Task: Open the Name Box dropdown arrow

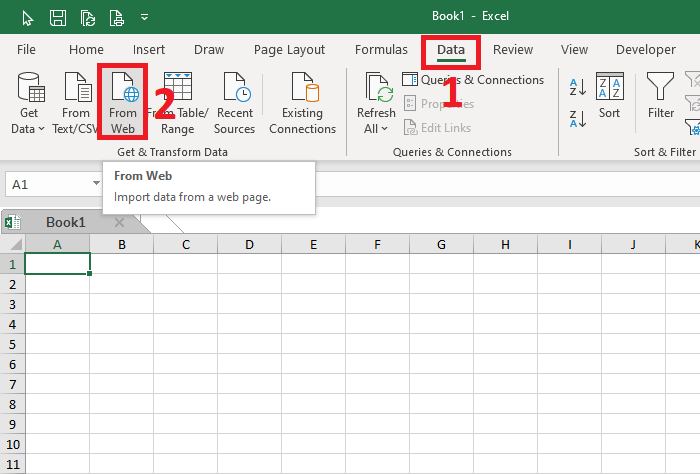Action: coord(96,183)
